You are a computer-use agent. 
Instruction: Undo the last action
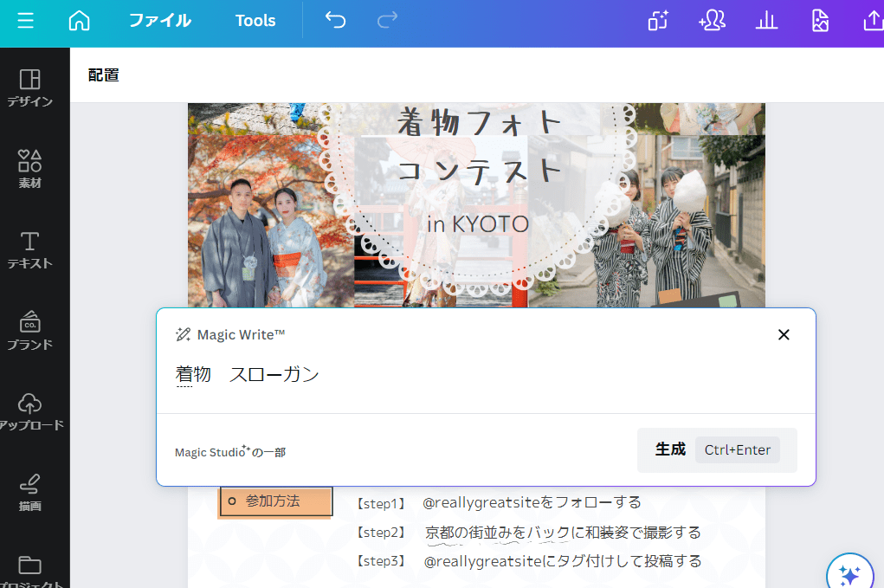336,19
